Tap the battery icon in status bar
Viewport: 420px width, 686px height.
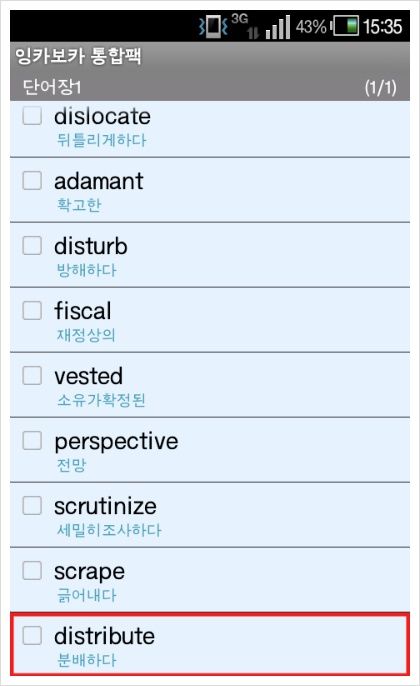[345, 26]
